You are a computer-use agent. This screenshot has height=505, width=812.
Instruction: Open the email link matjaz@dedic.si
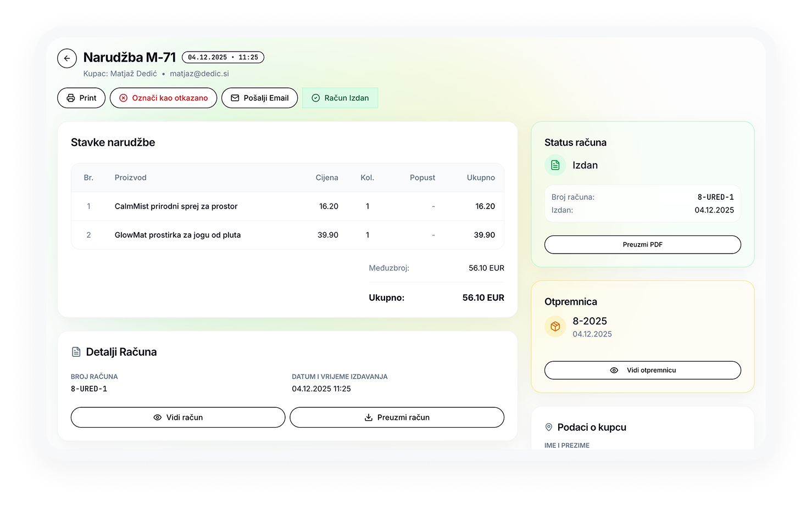pos(200,74)
